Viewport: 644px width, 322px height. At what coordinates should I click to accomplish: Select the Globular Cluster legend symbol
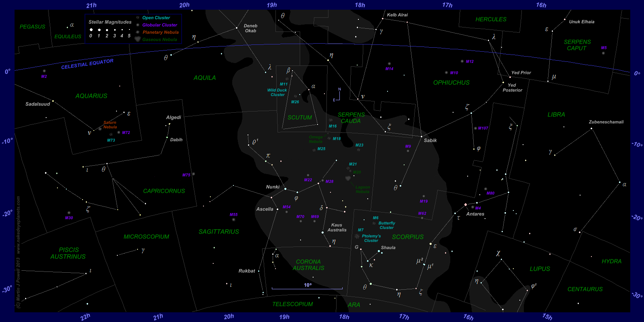(x=138, y=25)
